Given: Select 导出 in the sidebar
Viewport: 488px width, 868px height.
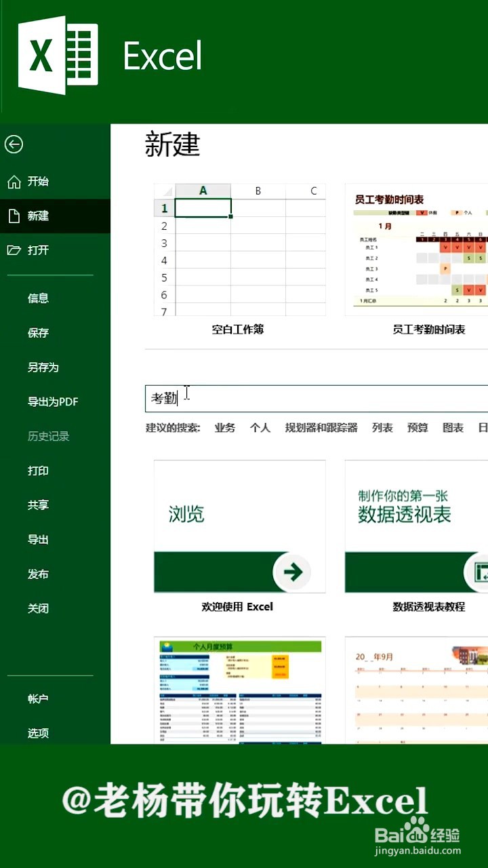Looking at the screenshot, I should [38, 540].
